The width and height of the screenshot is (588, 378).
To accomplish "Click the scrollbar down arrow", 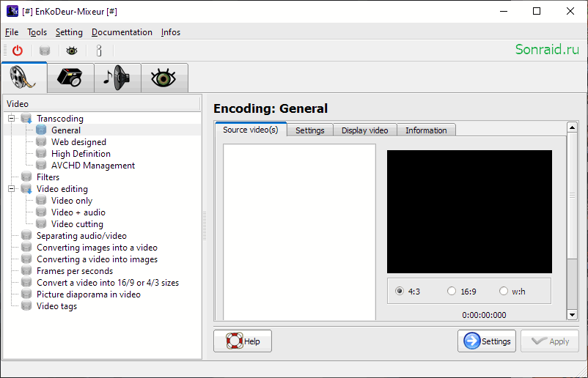I will [572, 315].
